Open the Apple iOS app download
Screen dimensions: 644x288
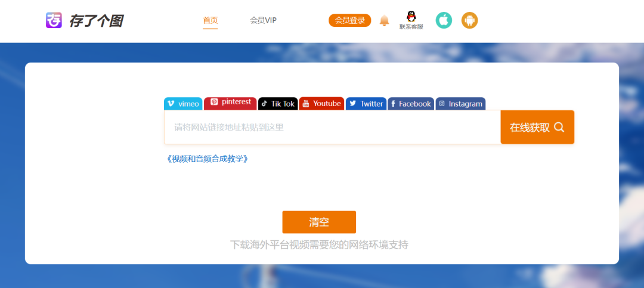(444, 20)
